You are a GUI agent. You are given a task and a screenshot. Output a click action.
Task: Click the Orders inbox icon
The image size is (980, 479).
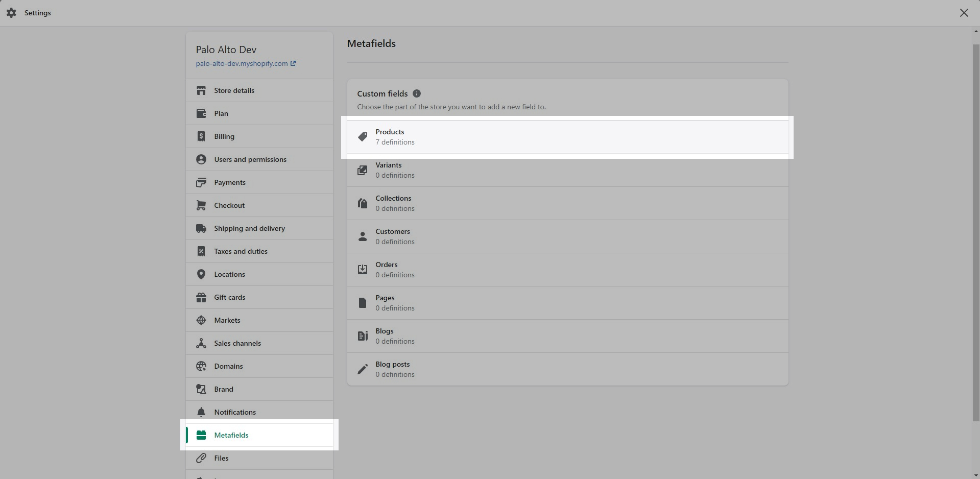363,270
